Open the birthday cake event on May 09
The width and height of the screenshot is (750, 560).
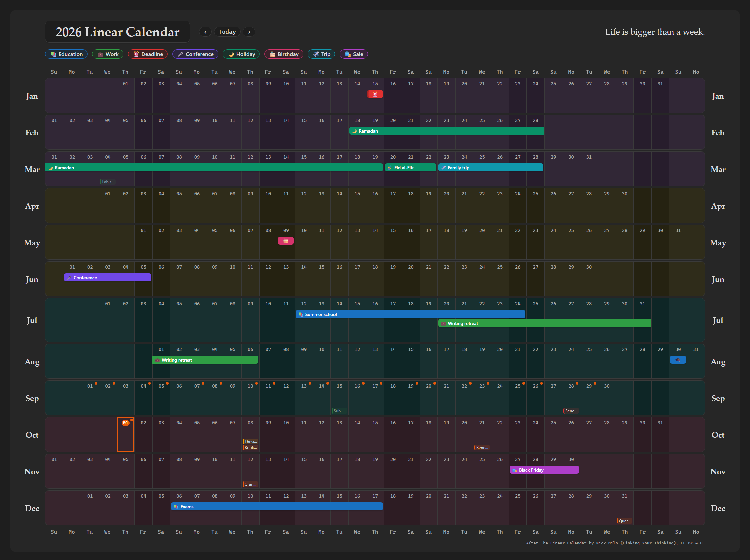(x=286, y=241)
